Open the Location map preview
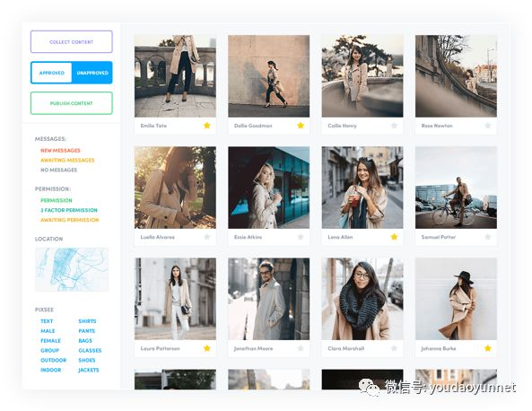The image size is (532, 411). [x=72, y=269]
